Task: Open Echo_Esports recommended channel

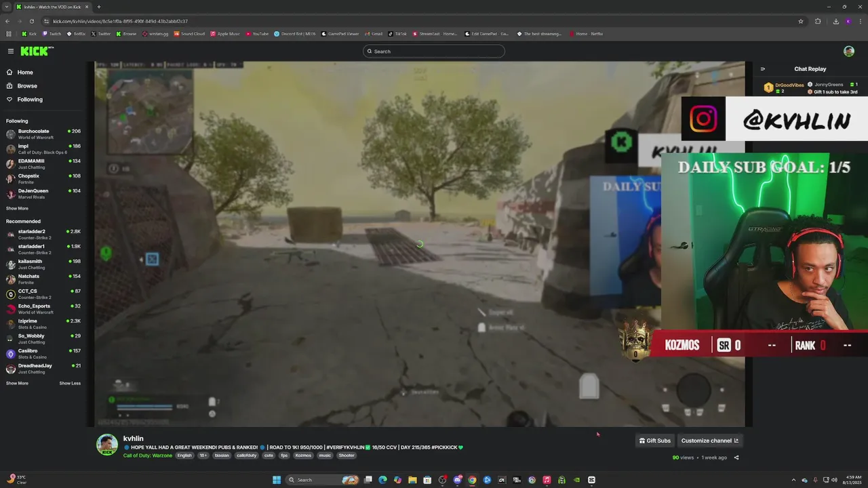Action: click(x=43, y=309)
